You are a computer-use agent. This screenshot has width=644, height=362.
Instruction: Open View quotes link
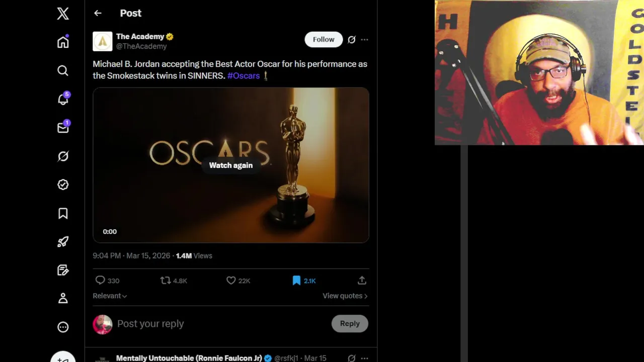click(x=345, y=296)
